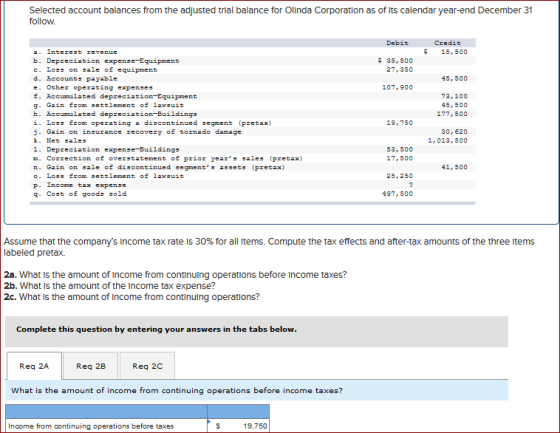Select the Req 2C tab
560x433 pixels.
tap(147, 366)
